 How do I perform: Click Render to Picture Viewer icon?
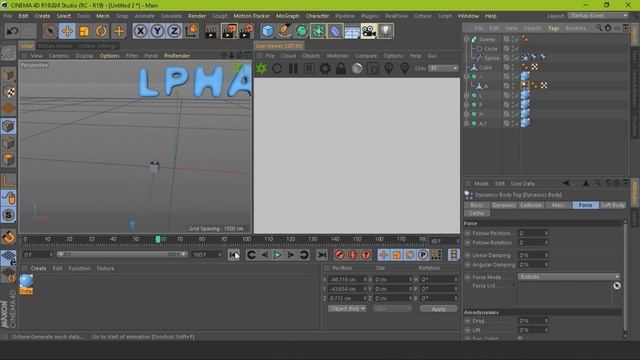(x=229, y=31)
